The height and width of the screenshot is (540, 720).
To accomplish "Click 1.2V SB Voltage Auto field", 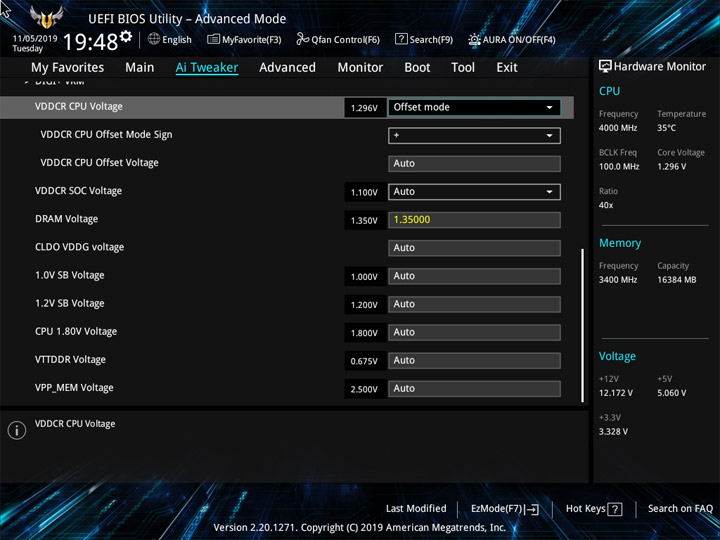I will point(474,304).
